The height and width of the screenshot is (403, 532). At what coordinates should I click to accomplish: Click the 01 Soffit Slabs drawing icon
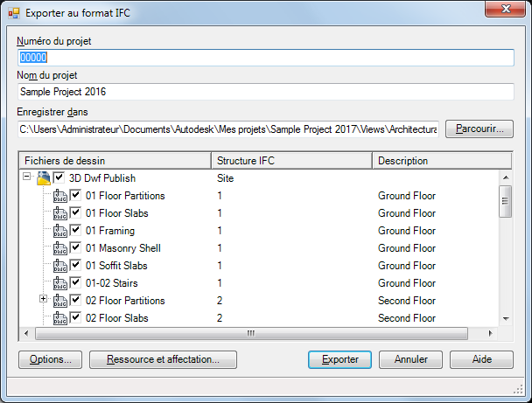coord(59,266)
